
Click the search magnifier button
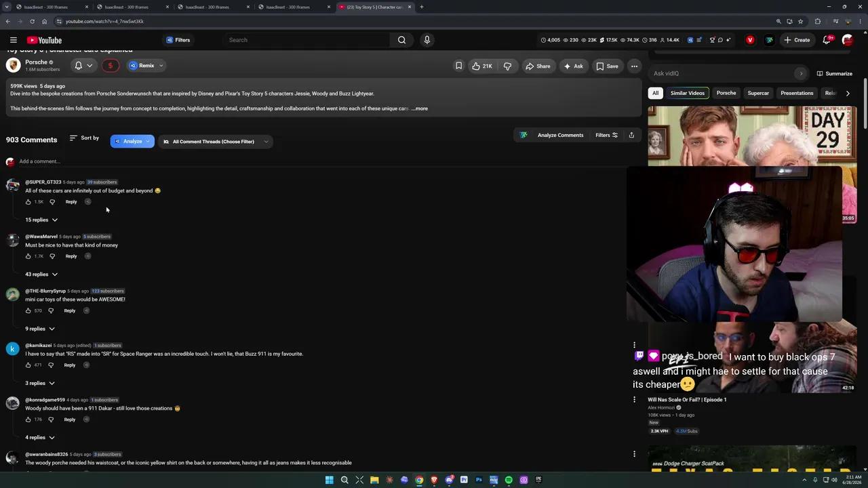coord(401,40)
